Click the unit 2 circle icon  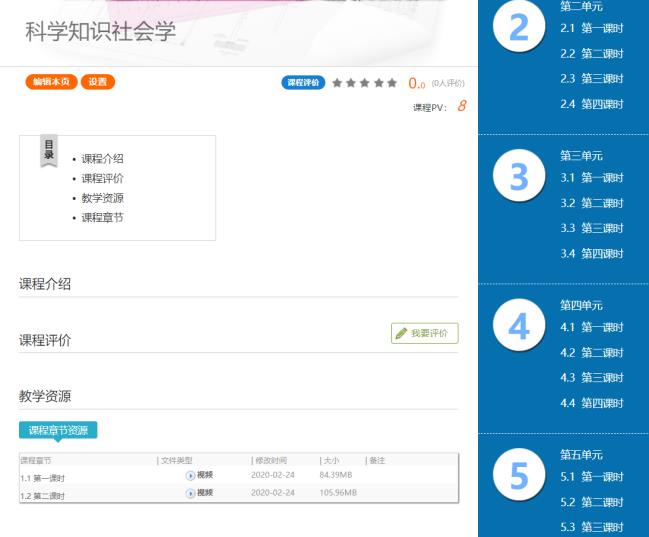pyautogui.click(x=519, y=30)
